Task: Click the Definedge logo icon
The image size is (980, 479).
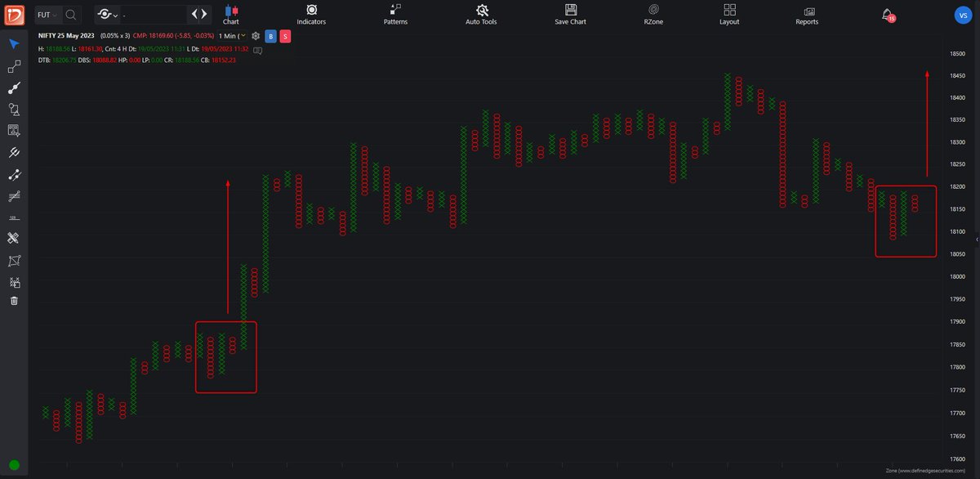Action: [14, 14]
